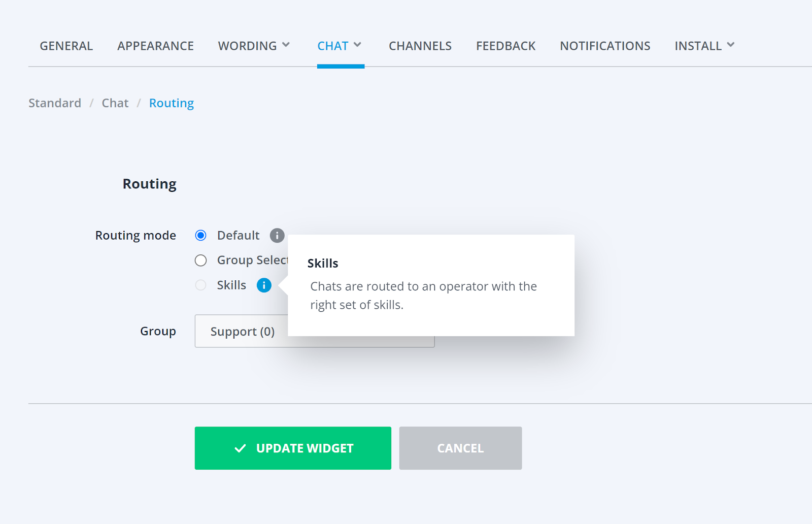Expand the Wording tab dropdown chevron
This screenshot has width=812, height=524.
coord(286,45)
